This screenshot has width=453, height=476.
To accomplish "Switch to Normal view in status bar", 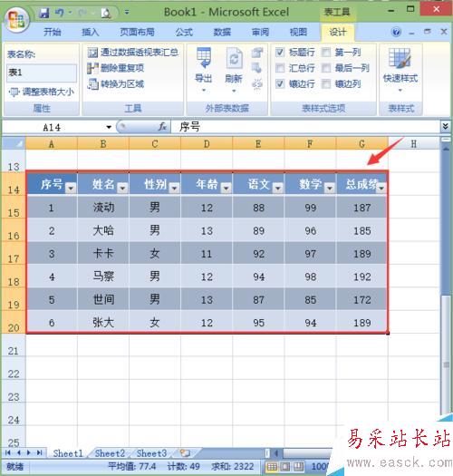I will 272,466.
